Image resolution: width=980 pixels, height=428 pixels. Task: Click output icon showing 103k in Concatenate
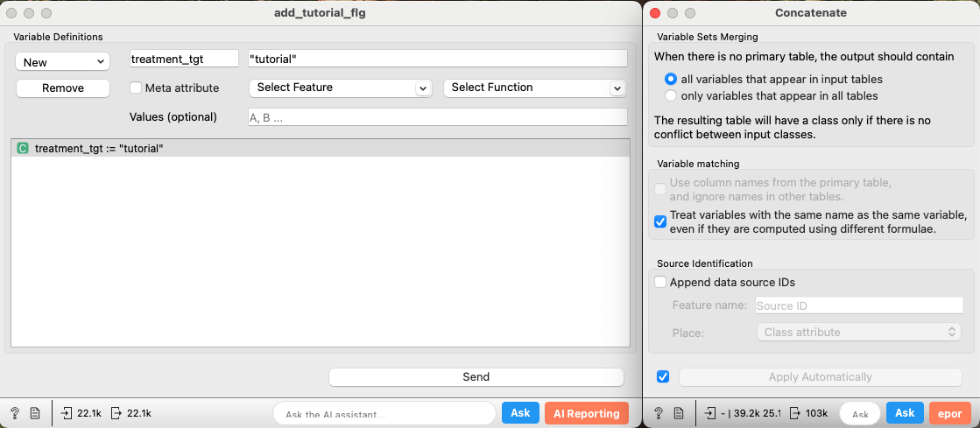pyautogui.click(x=795, y=413)
